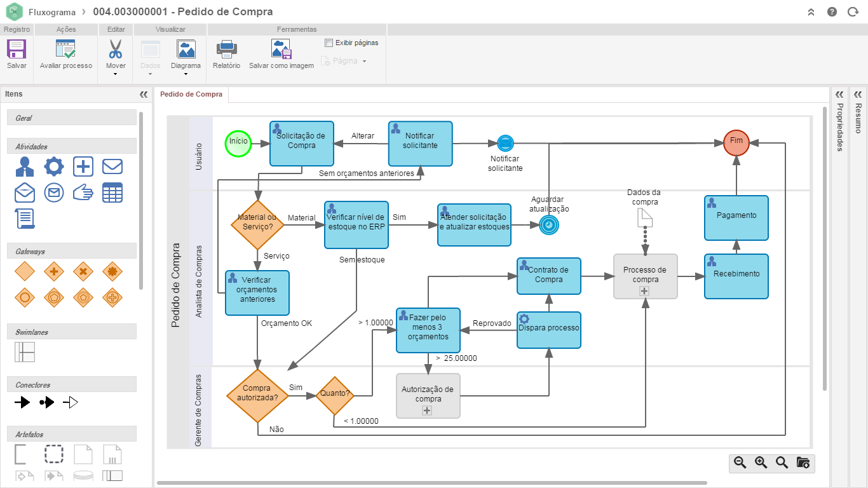Click the zoom in magnifier icon
Viewport: 868px width, 488px height.
761,463
